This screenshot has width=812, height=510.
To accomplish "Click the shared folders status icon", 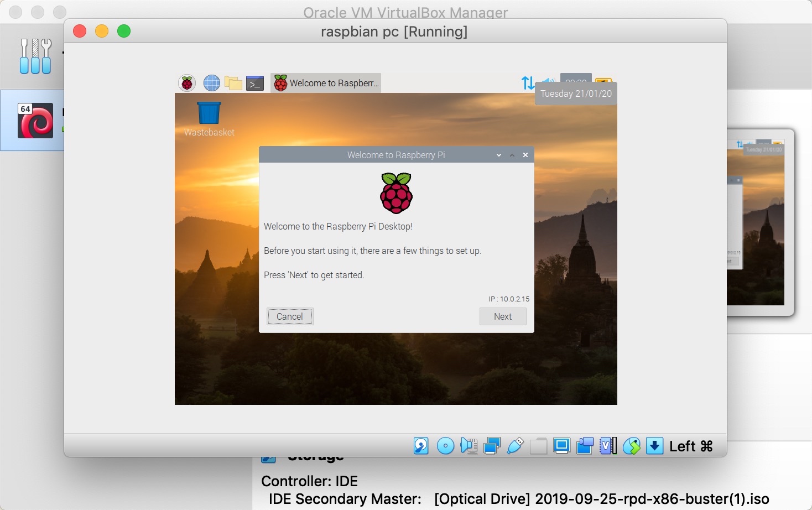I will coord(538,446).
